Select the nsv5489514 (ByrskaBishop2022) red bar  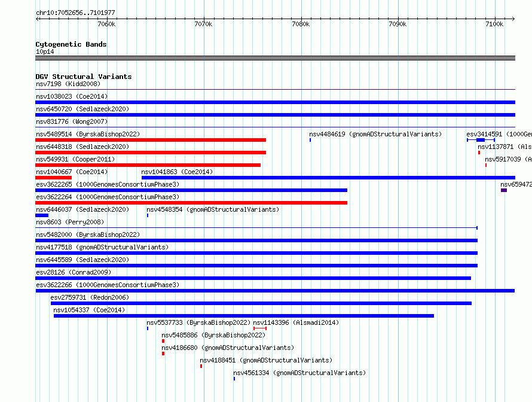[151, 140]
